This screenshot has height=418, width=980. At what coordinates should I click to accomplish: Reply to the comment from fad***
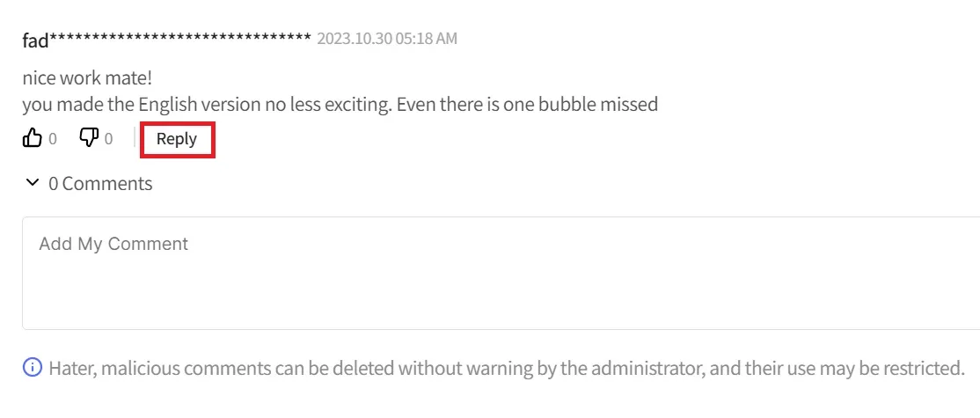click(x=177, y=139)
